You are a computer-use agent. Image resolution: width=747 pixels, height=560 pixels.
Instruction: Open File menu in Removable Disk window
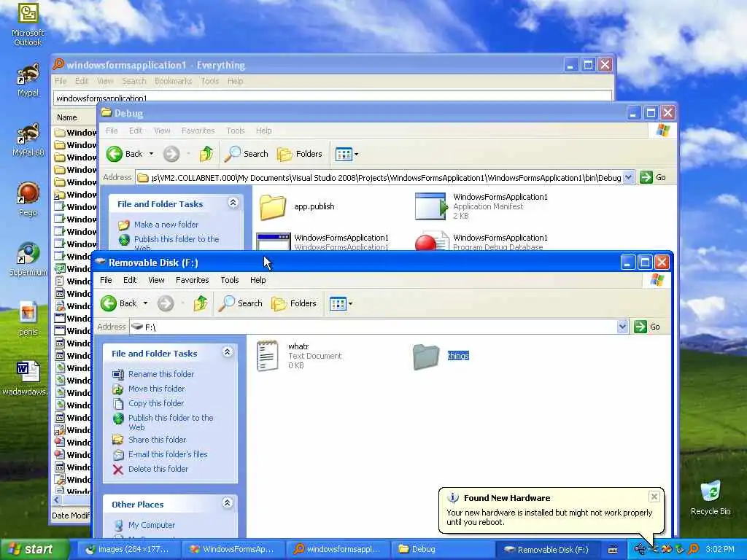(106, 280)
